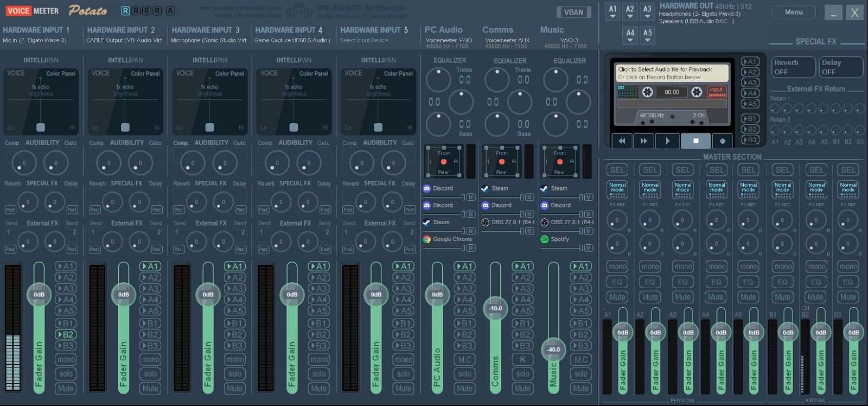Toggle Reverb OFF in Special FX
The width and height of the screenshot is (868, 406).
[793, 67]
